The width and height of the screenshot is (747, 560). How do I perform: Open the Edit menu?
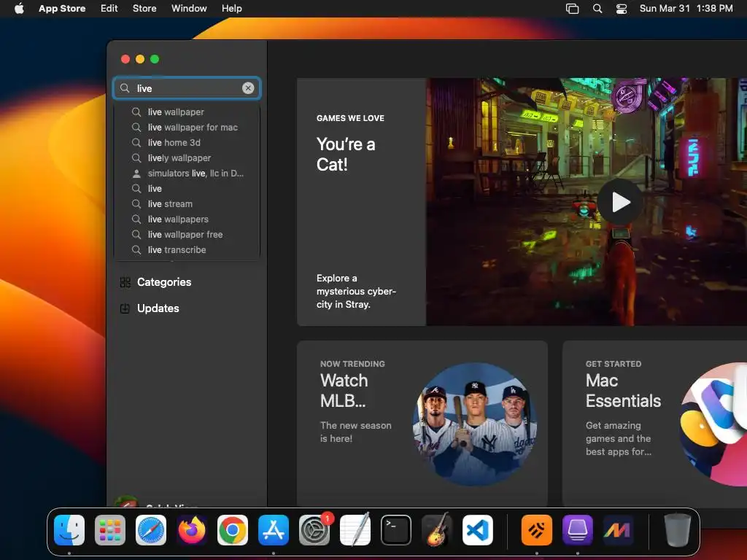point(109,9)
